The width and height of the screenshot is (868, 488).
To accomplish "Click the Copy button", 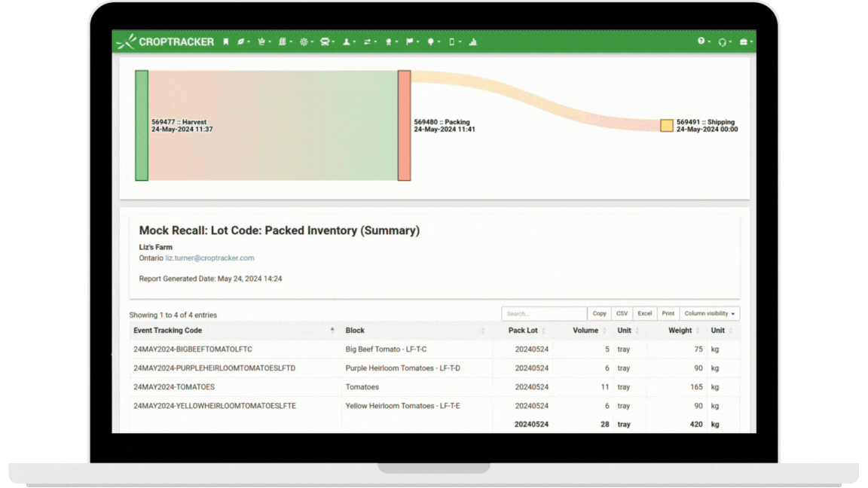I will pos(599,314).
